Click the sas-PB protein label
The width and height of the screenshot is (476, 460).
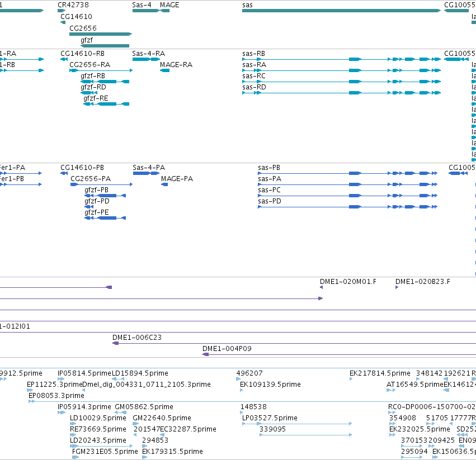(x=269, y=168)
